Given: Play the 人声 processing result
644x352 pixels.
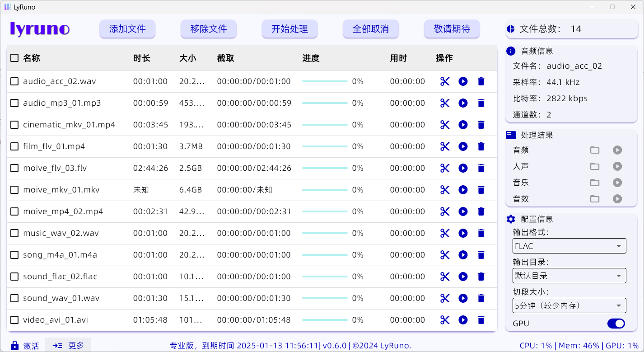Looking at the screenshot, I should pos(617,166).
